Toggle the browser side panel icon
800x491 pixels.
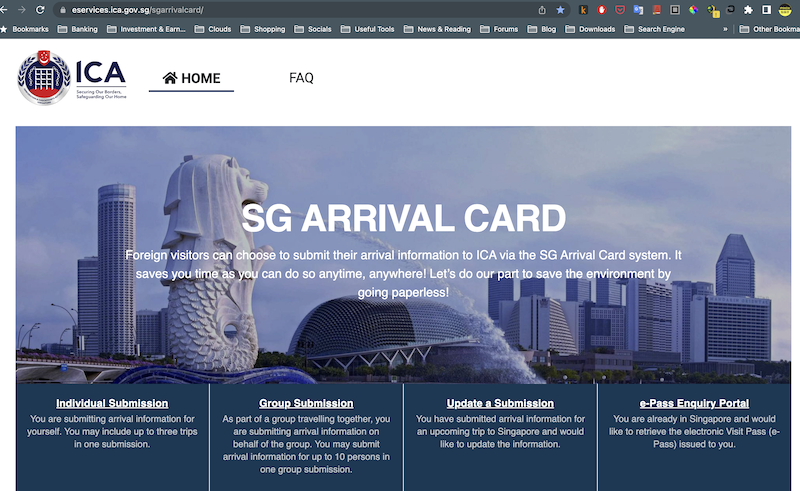point(766,9)
